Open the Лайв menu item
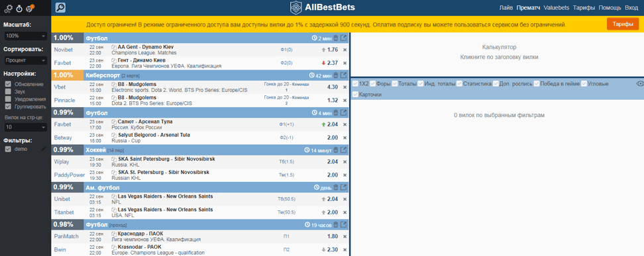The image size is (644, 256). (x=506, y=8)
